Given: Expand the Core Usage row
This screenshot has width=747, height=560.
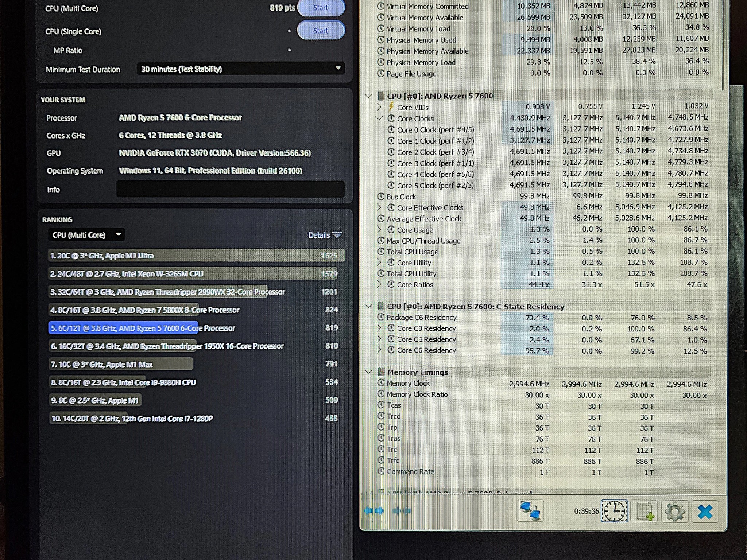Looking at the screenshot, I should click(x=379, y=230).
